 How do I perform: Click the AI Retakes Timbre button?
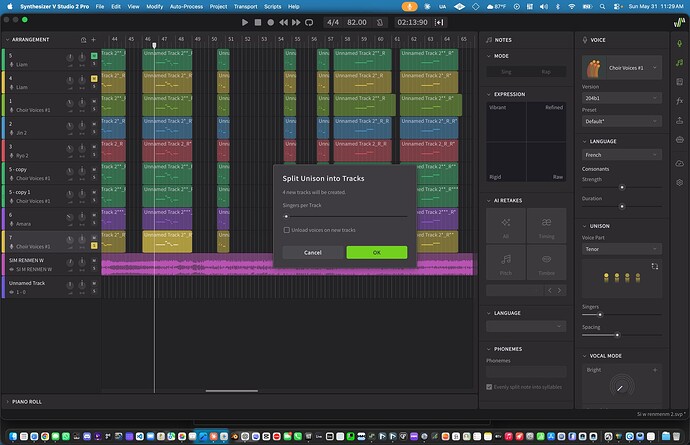tap(546, 263)
